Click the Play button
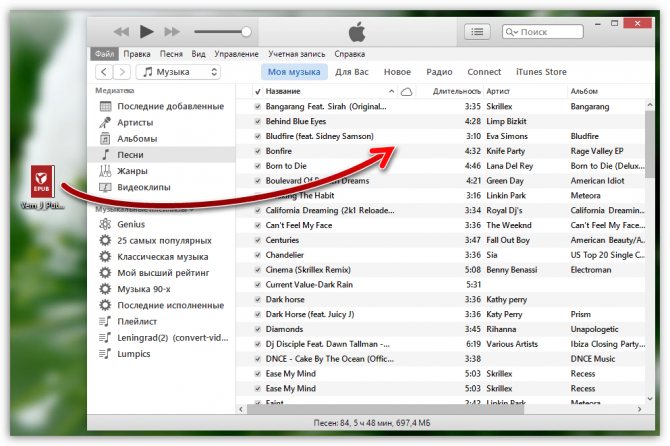This screenshot has height=446, width=670. [147, 32]
